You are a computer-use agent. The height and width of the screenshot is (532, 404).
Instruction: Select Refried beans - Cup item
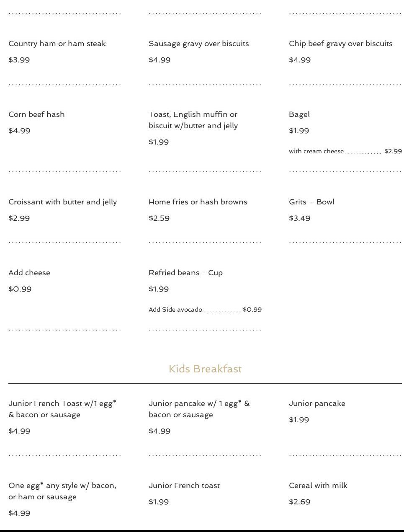[185, 273]
